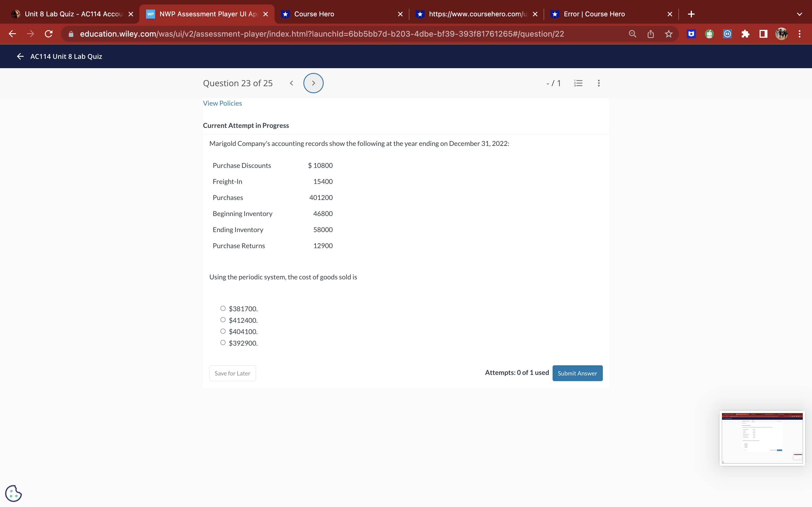Switch to the Error | Course Hero tab
Viewport: 812px width, 507px height.
pos(594,14)
